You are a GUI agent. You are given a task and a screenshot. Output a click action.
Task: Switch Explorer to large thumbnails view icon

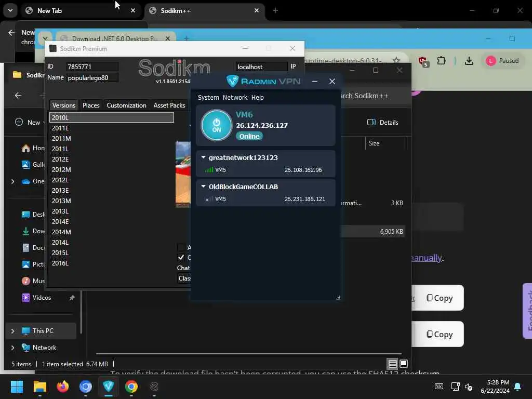(404, 364)
